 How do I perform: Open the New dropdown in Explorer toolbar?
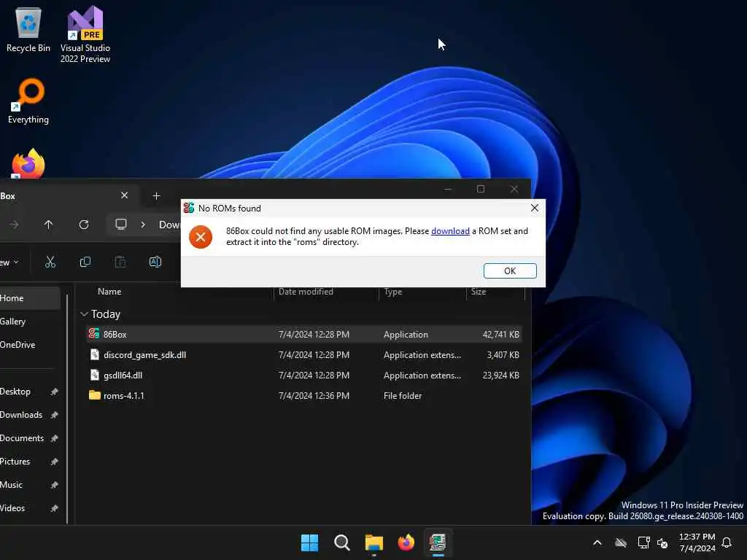tap(9, 262)
